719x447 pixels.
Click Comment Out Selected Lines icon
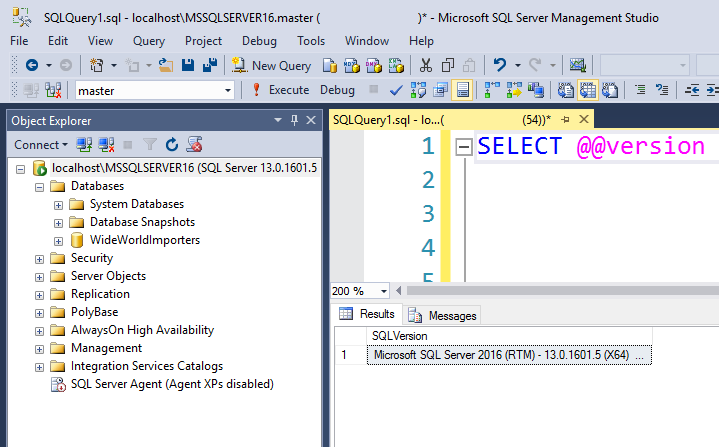point(640,90)
